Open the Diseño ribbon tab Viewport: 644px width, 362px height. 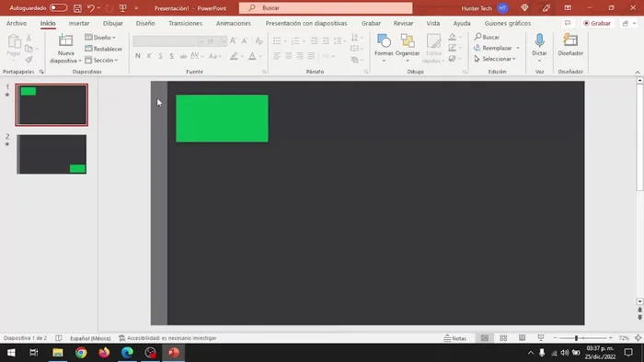click(x=145, y=23)
